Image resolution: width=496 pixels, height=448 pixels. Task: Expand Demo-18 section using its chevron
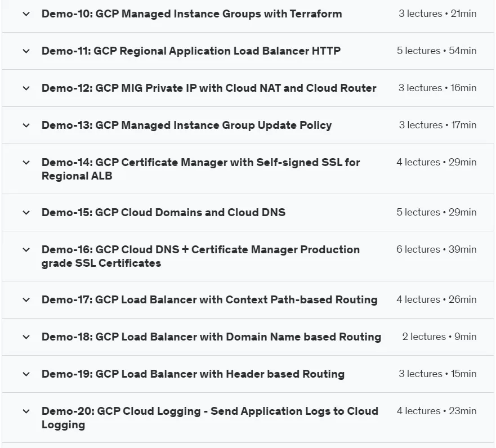coord(26,337)
